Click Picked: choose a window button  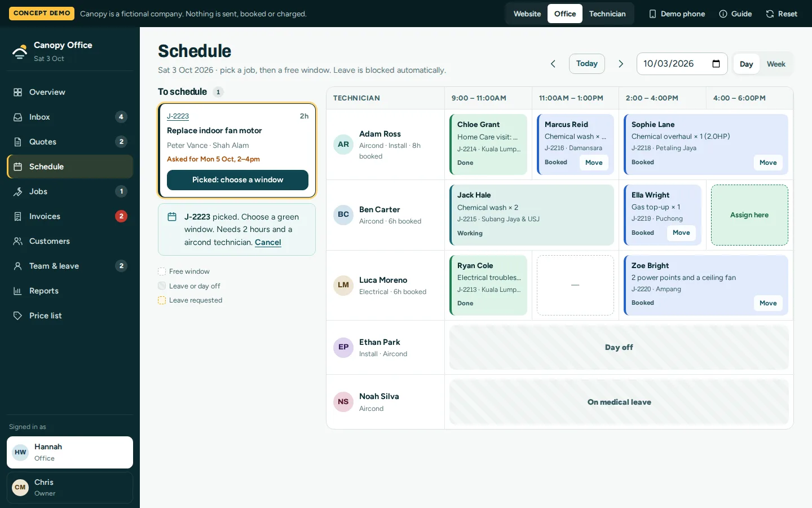pos(237,180)
